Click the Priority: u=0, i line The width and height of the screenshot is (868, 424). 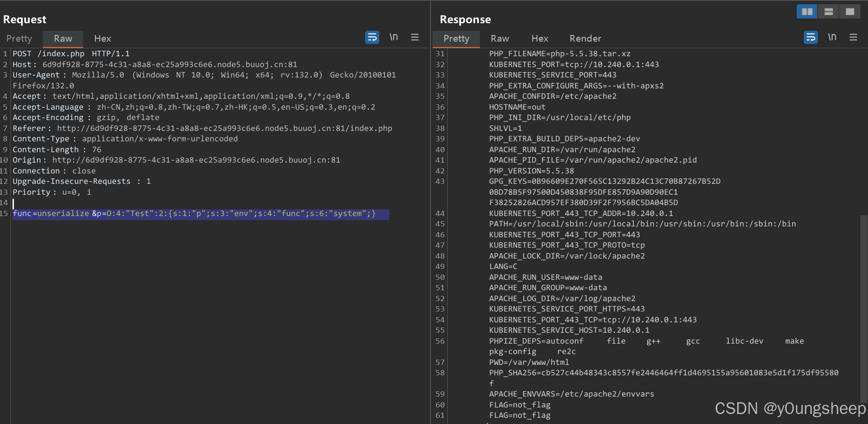pos(52,192)
